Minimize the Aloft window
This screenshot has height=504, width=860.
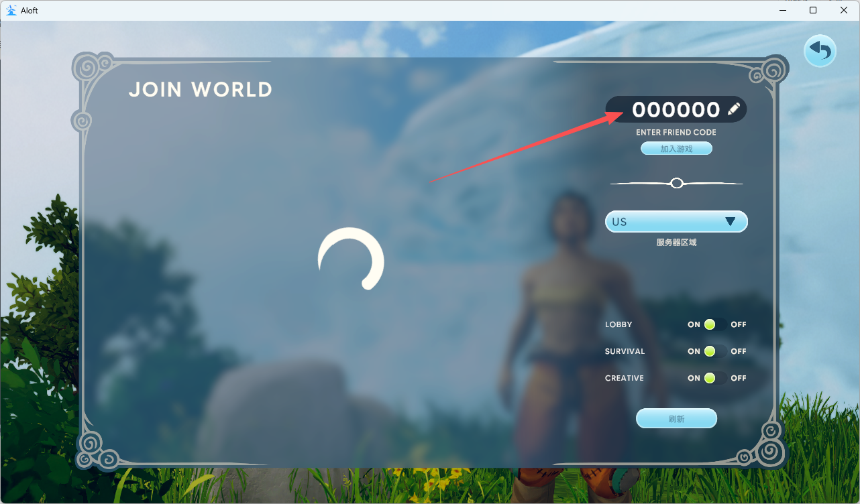point(782,10)
